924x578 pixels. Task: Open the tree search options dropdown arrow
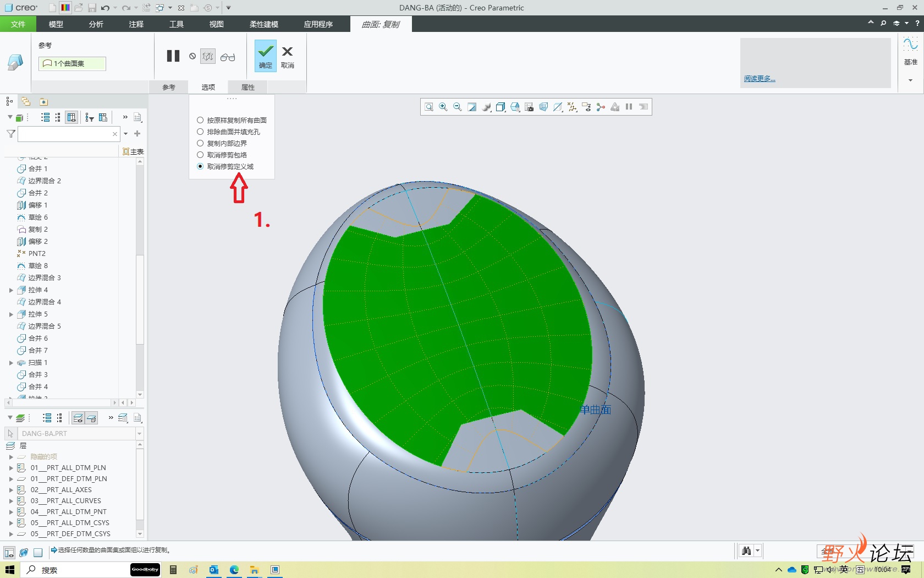pos(126,134)
